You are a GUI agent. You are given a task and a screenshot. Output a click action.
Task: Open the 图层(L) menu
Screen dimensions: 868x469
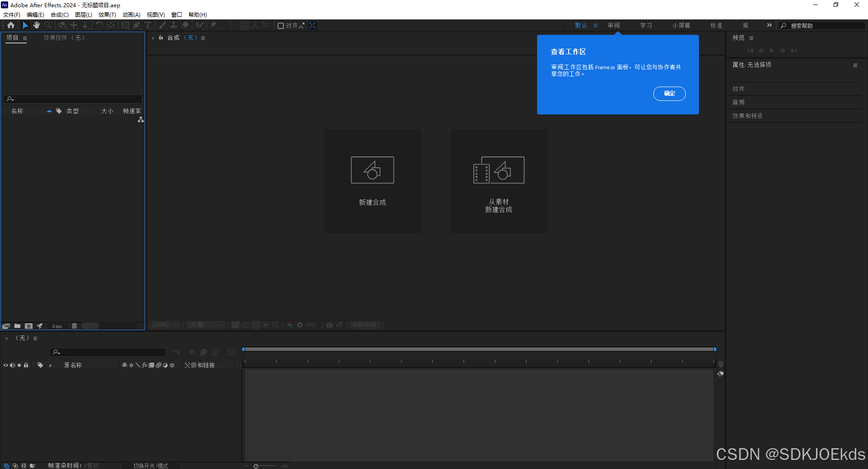click(84, 15)
